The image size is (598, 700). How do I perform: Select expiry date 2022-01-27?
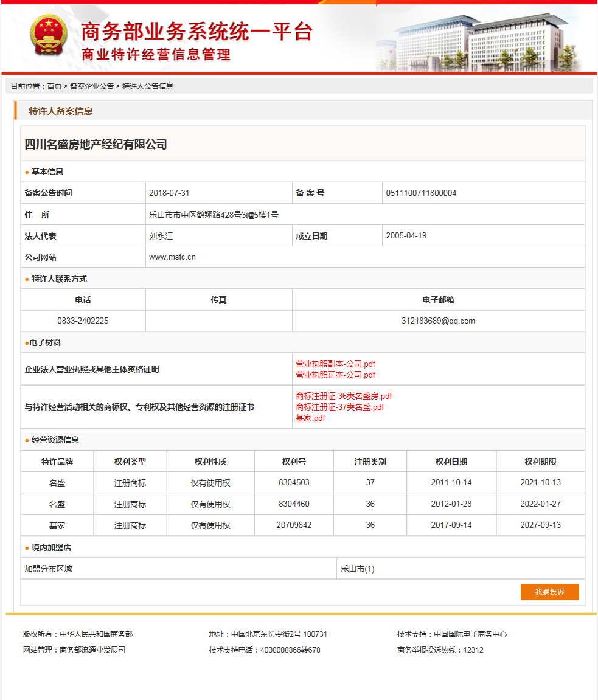tap(541, 504)
